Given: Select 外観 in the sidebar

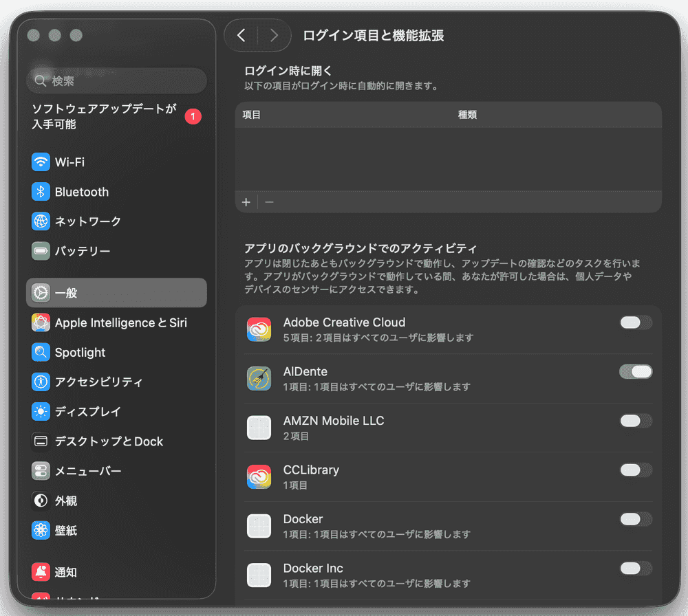Looking at the screenshot, I should (116, 500).
